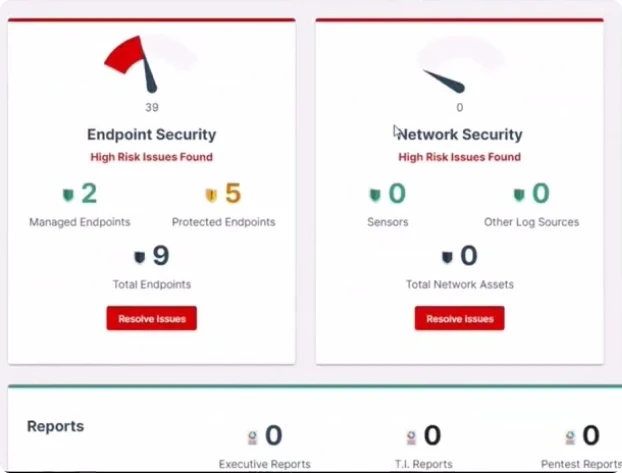Click the Total Endpoints label
Screen dimensions: 622x473
(152, 284)
